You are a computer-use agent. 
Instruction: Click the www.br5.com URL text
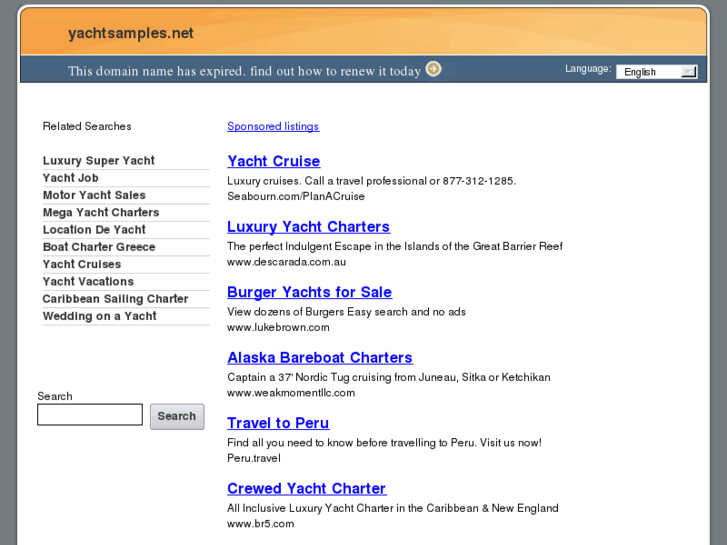coord(261,523)
